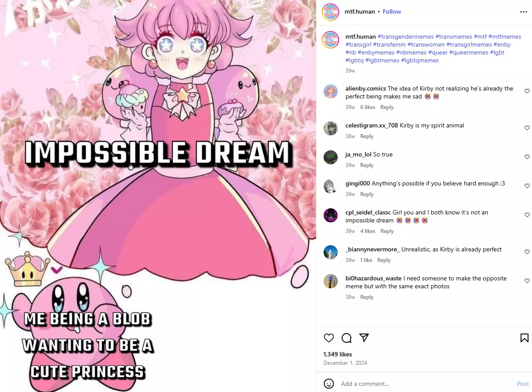Open the #lgbtqmemes hashtag link
This screenshot has height=392, width=532.
point(420,60)
